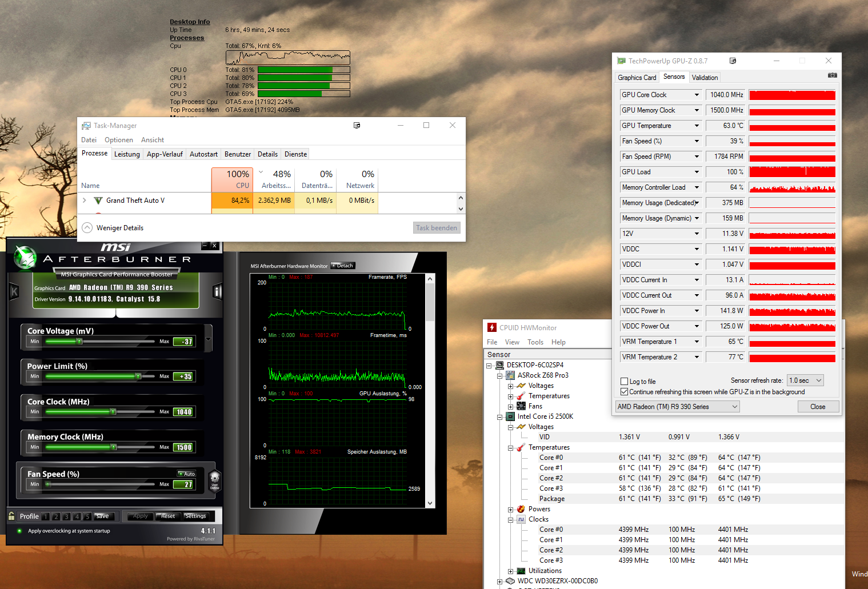868x589 pixels.
Task: Click the Weniger Details collapse arrow icon
Action: click(87, 227)
